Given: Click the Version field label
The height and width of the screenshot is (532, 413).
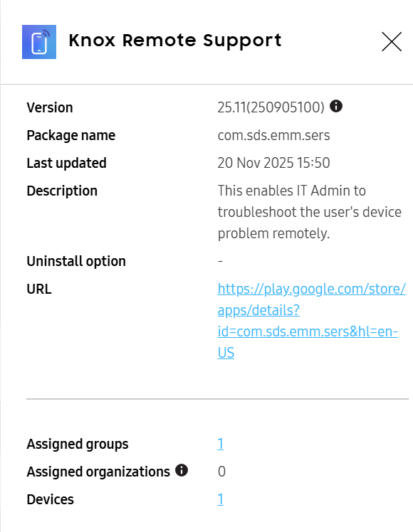Looking at the screenshot, I should pyautogui.click(x=50, y=107).
